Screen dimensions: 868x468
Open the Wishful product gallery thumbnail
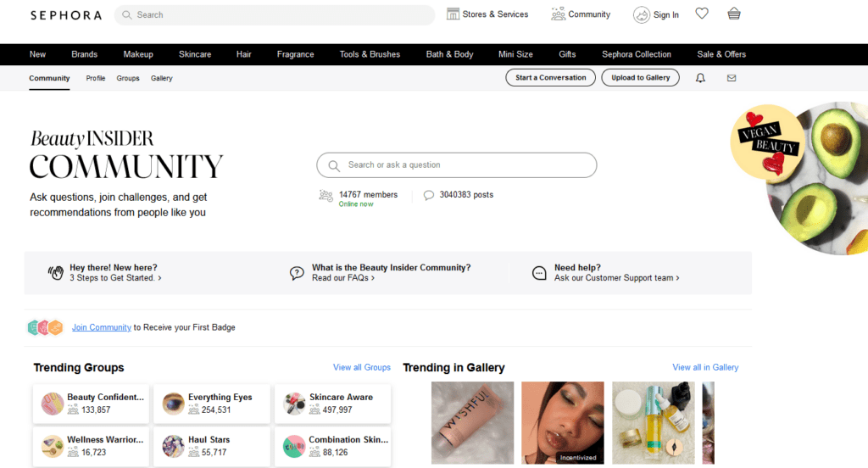(x=472, y=422)
